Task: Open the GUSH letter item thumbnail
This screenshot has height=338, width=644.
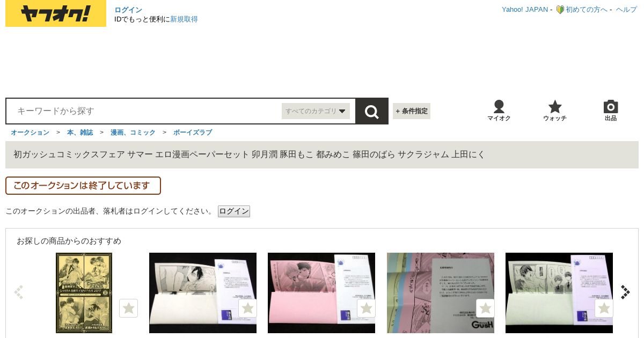Action: click(x=441, y=293)
